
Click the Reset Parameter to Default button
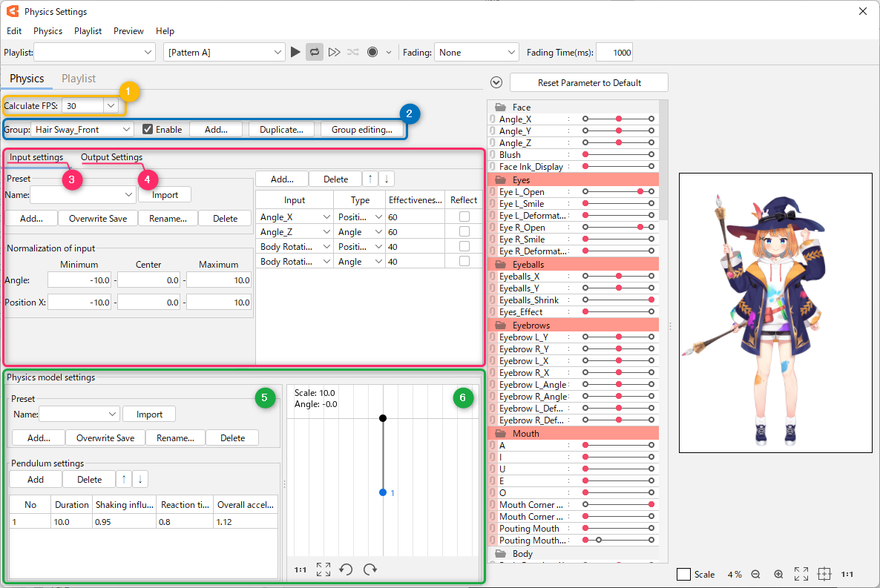tap(589, 82)
